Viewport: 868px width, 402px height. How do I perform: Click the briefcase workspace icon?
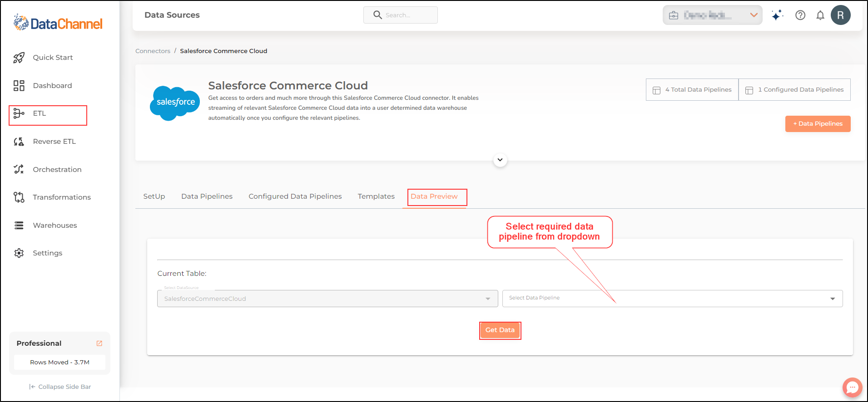coord(674,15)
